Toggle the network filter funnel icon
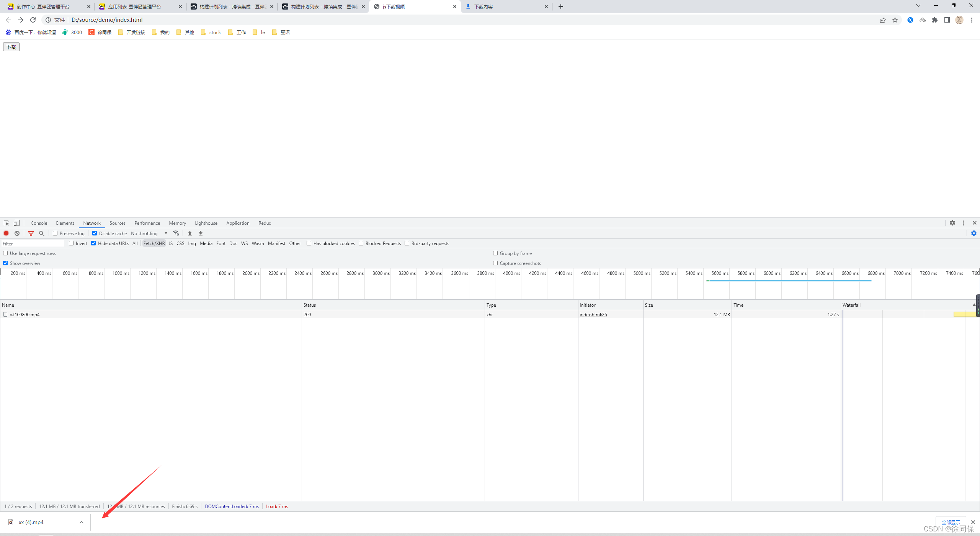 31,233
